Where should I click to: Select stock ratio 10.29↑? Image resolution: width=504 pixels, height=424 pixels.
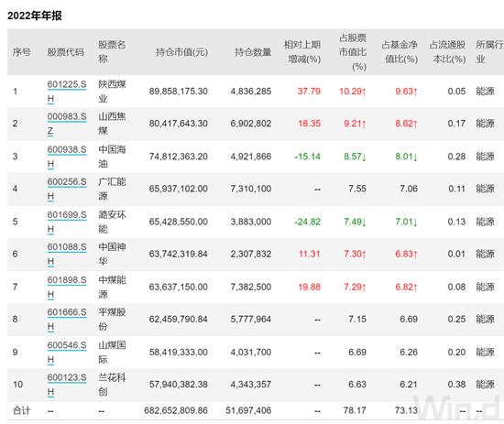click(353, 92)
